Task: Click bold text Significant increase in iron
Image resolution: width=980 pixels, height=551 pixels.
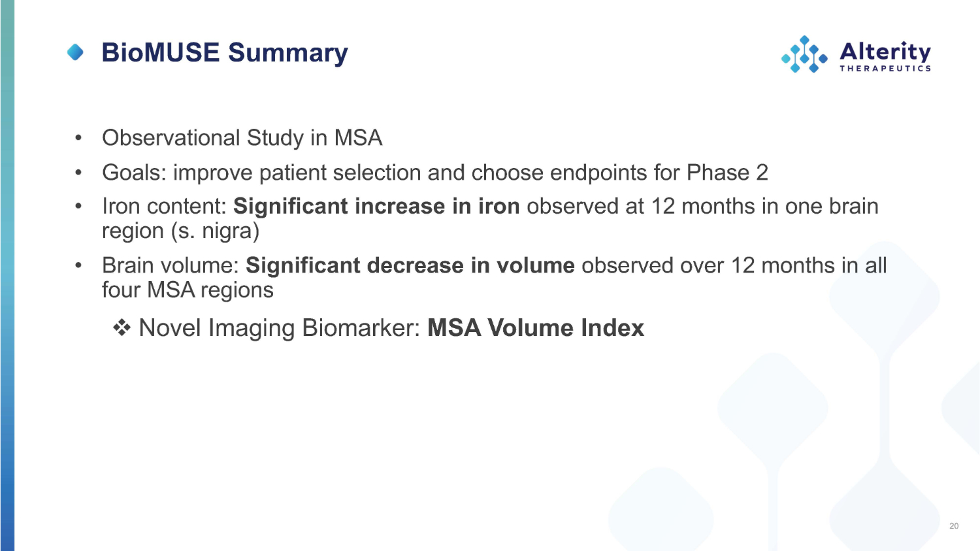Action: [376, 207]
